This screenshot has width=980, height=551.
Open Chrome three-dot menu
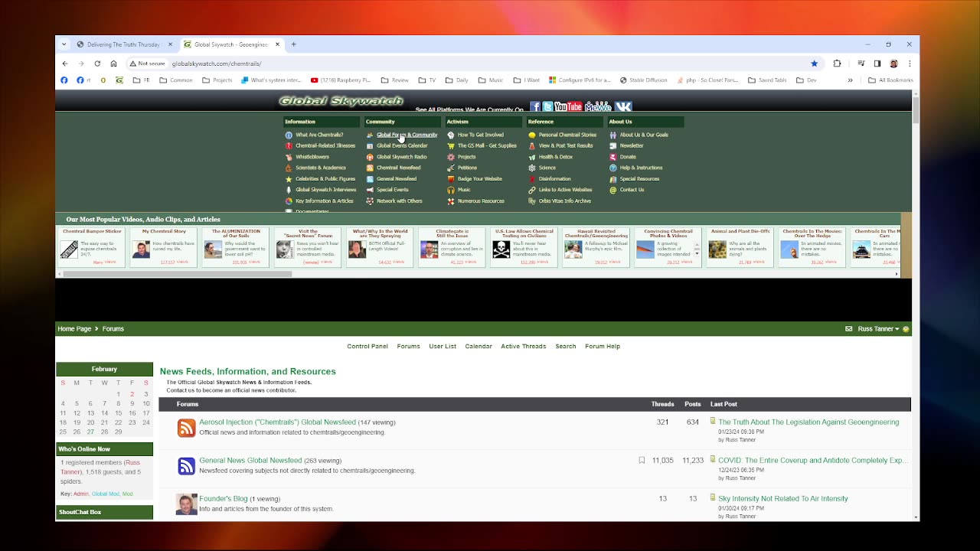coord(910,64)
